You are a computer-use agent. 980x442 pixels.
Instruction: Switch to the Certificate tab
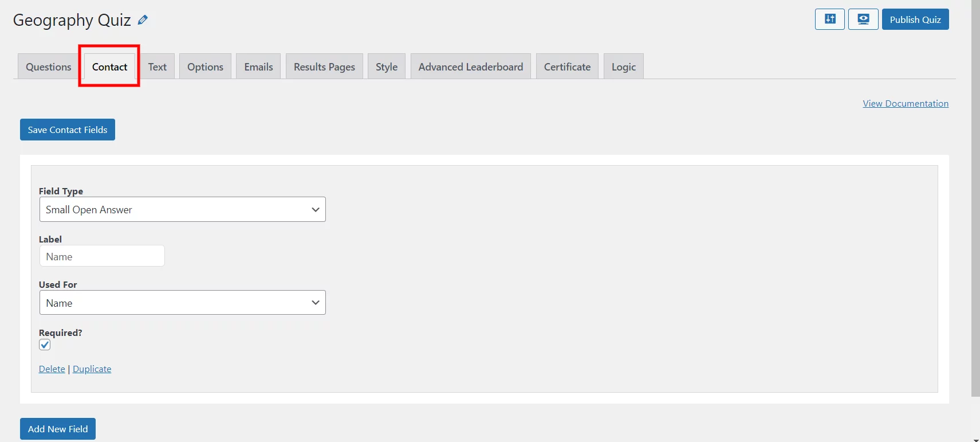567,67
